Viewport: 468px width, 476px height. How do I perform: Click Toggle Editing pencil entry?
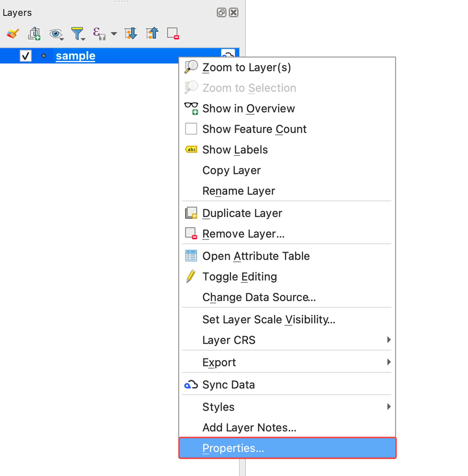[239, 277]
